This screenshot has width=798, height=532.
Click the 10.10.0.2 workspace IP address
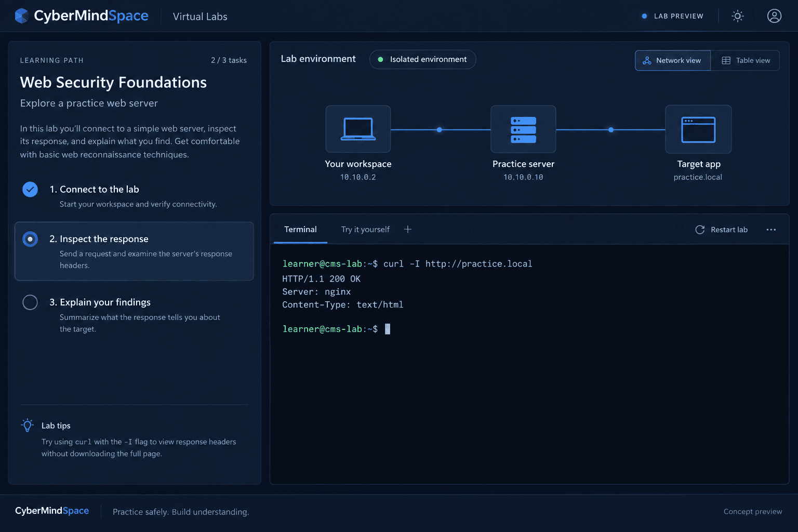(358, 177)
